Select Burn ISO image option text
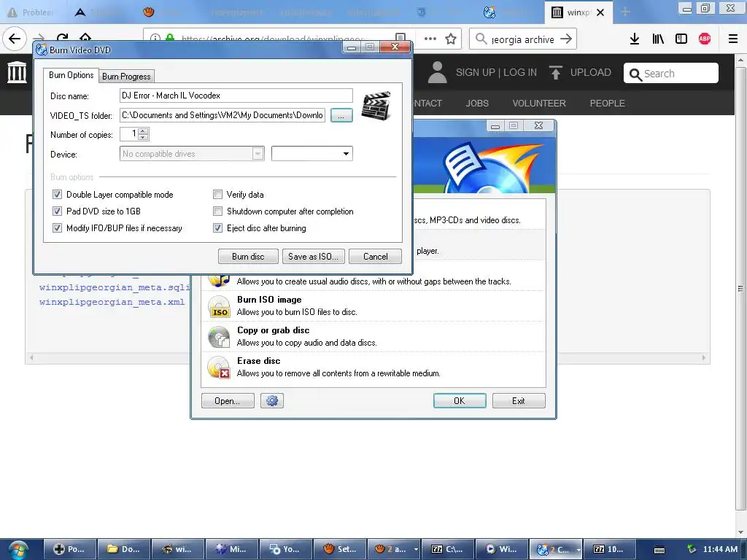The height and width of the screenshot is (560, 747). tap(269, 300)
